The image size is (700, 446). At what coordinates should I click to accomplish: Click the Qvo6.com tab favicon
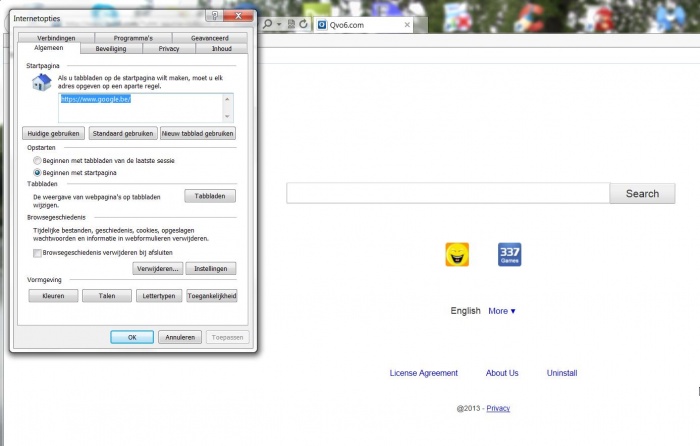coord(322,25)
